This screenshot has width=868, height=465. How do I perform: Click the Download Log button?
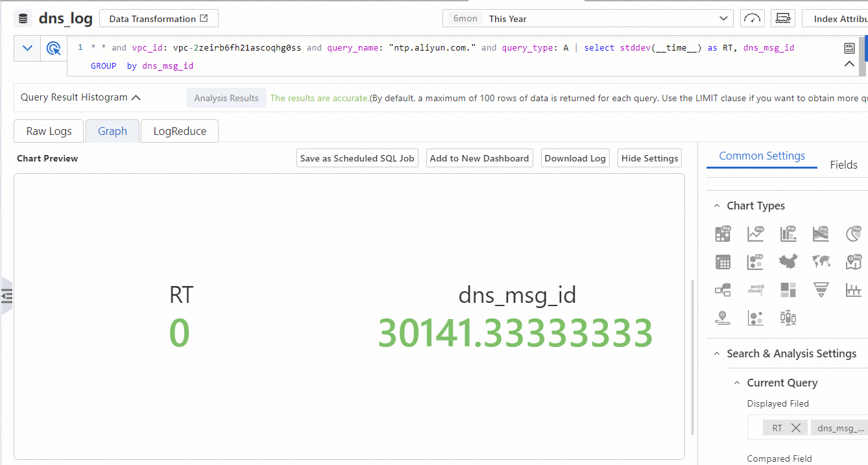pyautogui.click(x=575, y=158)
